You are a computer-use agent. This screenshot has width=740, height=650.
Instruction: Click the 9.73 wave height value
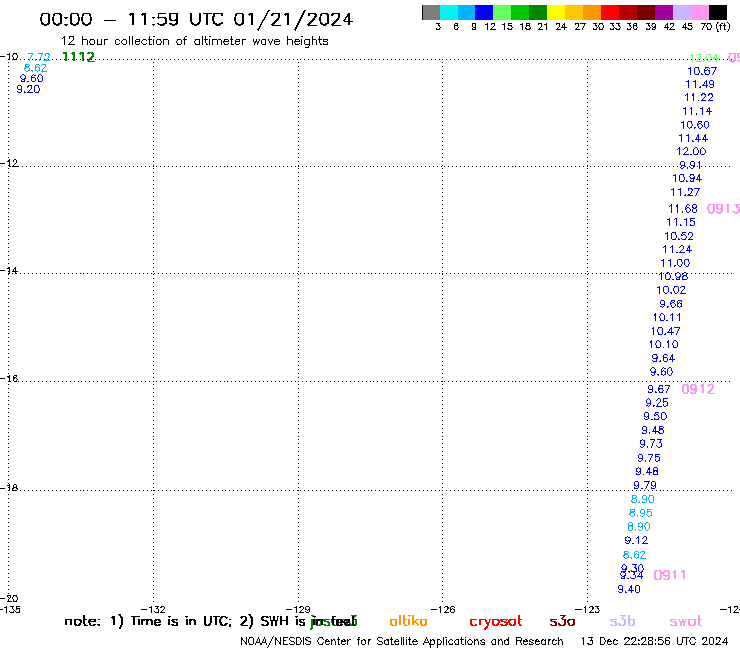coord(651,444)
